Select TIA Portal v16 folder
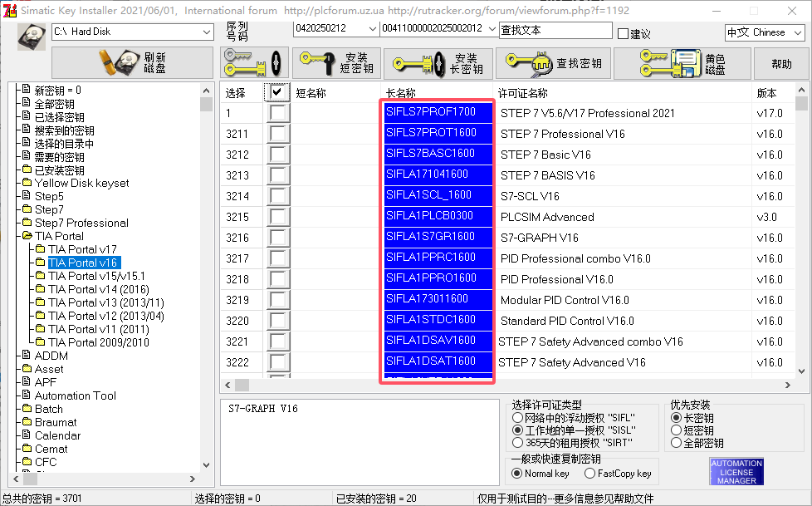This screenshot has width=812, height=506. 83,263
